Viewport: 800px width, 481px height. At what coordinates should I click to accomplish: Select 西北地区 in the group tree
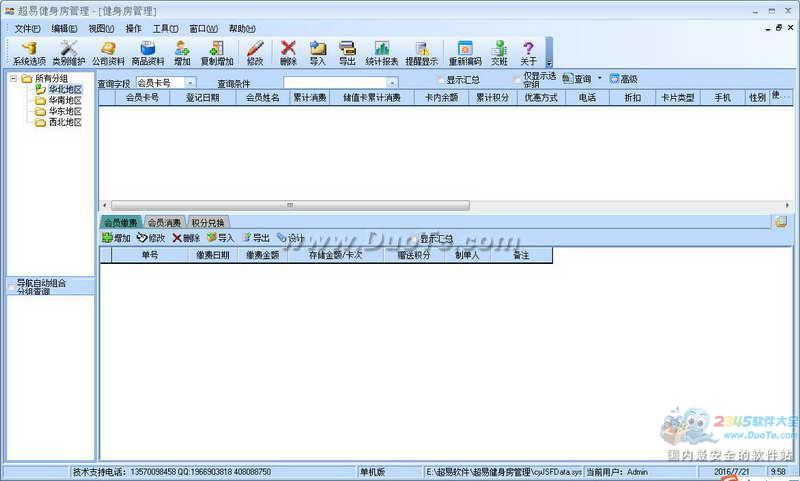tap(65, 122)
